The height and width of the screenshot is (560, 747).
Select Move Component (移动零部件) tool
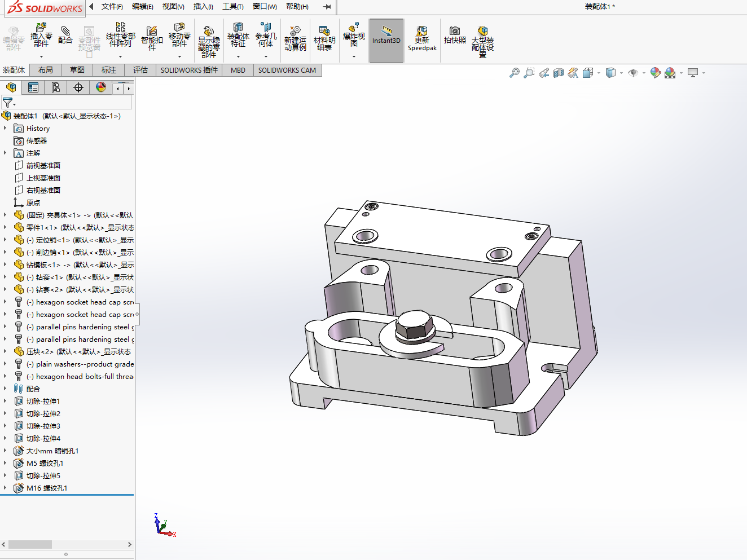(x=179, y=35)
